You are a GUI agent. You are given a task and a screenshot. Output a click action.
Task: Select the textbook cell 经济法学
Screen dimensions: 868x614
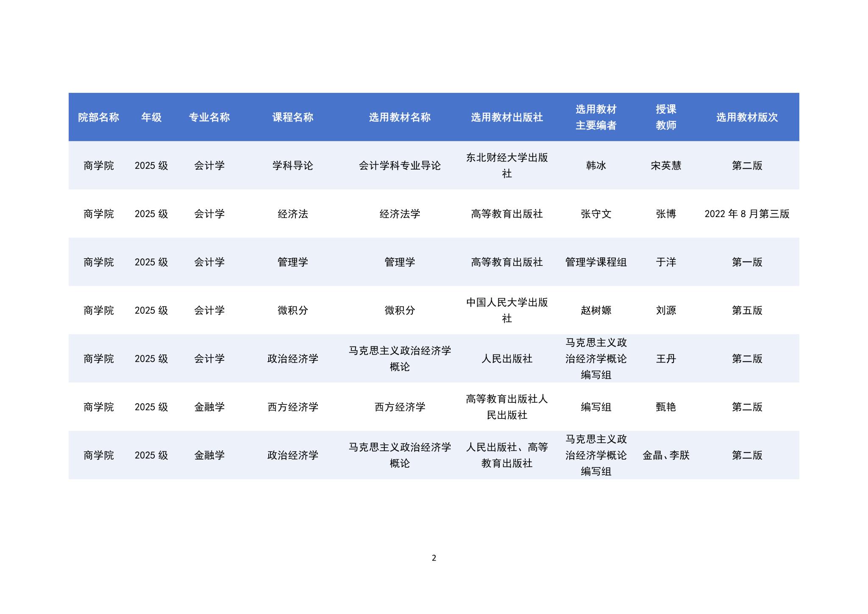(400, 214)
